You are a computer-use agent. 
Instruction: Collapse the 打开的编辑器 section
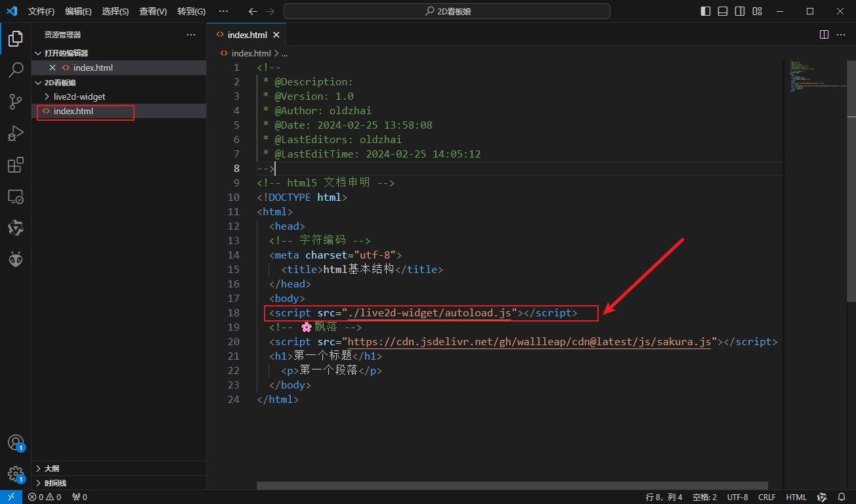point(119,53)
